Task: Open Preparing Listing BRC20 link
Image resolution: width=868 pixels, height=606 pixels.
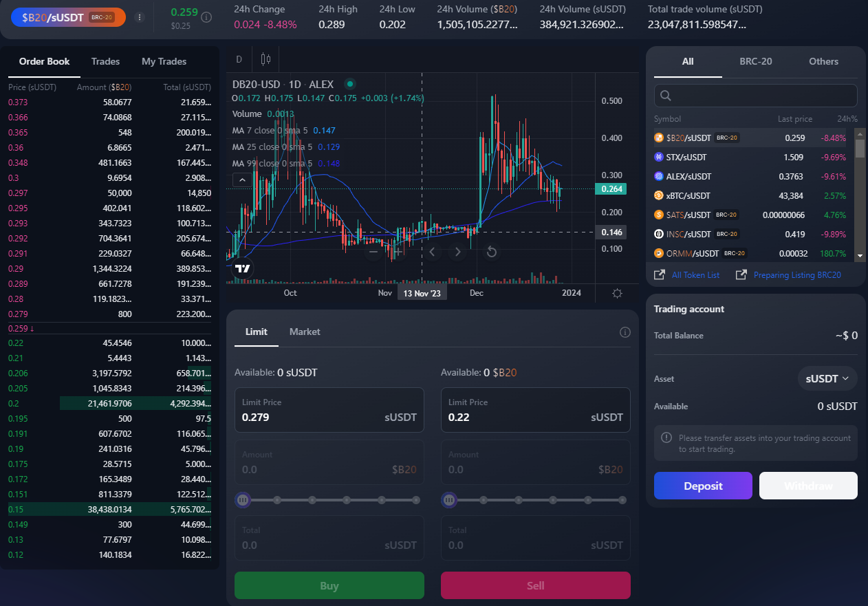Action: coord(797,274)
